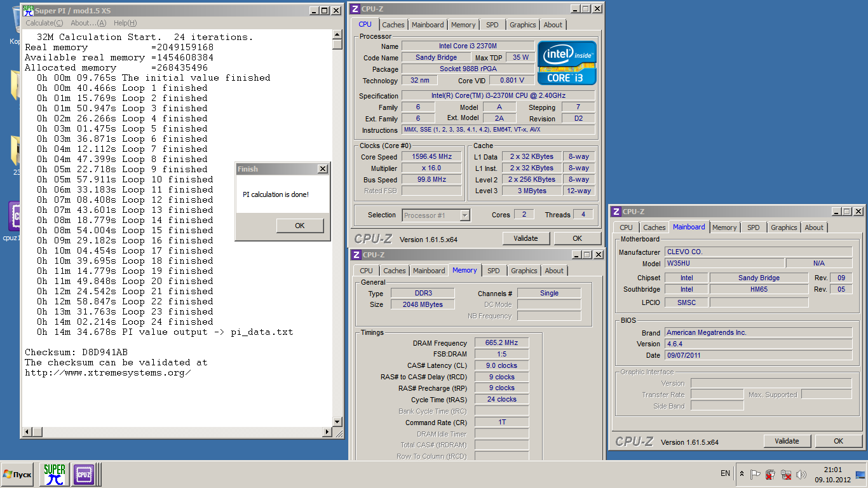Click the network tray icon with red X
Image resolution: width=868 pixels, height=488 pixels.
(x=786, y=475)
